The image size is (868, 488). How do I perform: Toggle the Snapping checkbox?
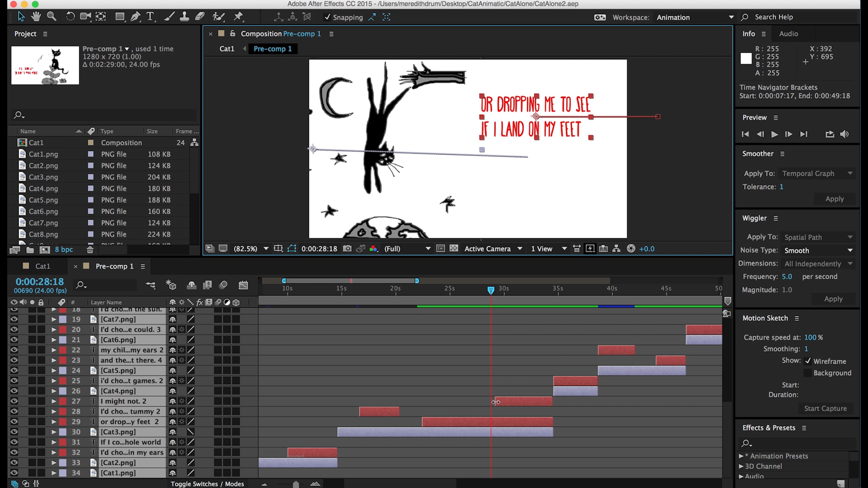[x=327, y=17]
